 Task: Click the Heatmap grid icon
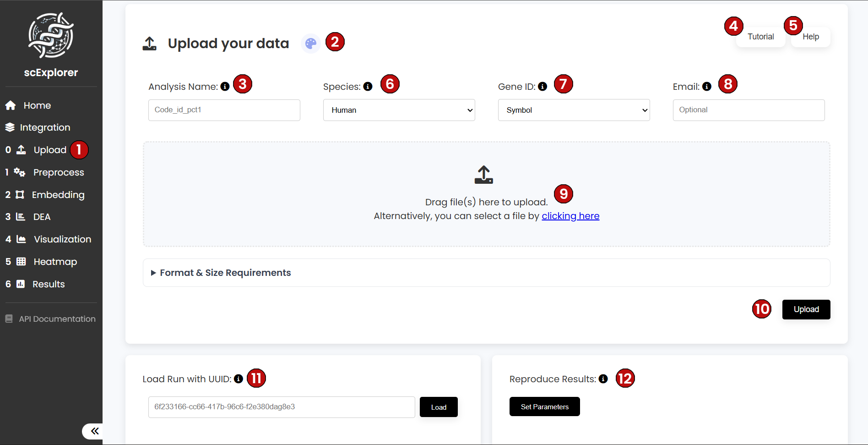(x=21, y=262)
